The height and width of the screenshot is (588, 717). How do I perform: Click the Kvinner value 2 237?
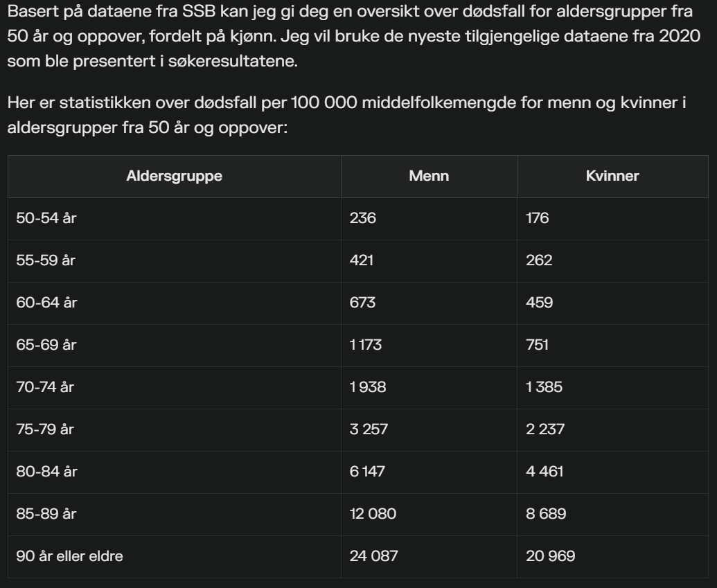(545, 429)
